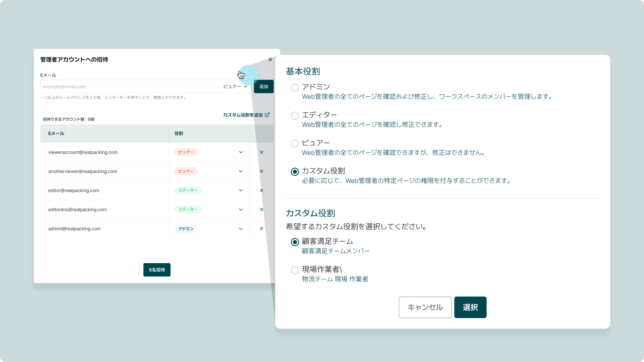
Task: Expand role chevron for editor@realpacking.com
Action: coord(240,190)
